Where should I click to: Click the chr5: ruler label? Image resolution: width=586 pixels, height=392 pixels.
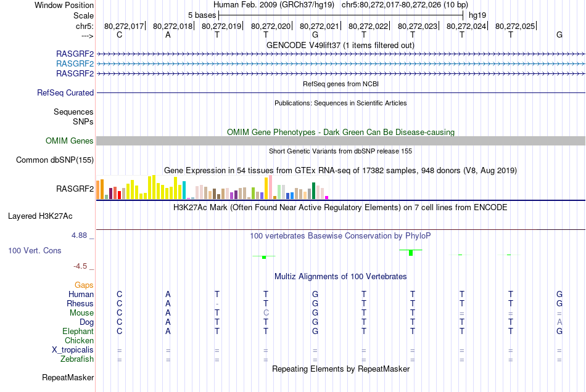click(x=85, y=26)
